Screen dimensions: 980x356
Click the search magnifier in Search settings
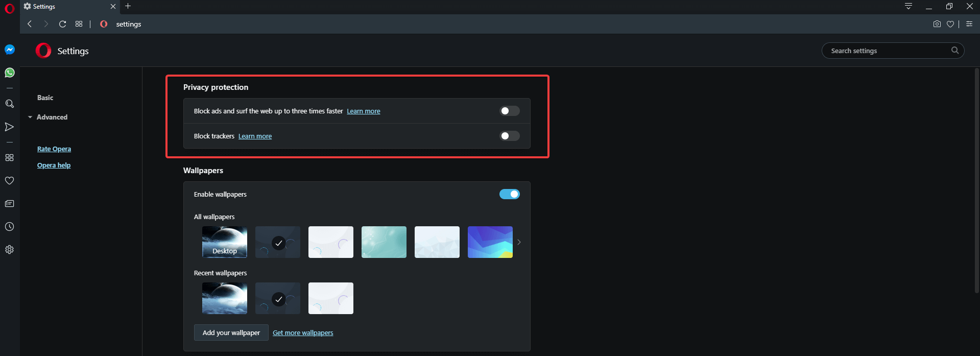click(x=955, y=51)
